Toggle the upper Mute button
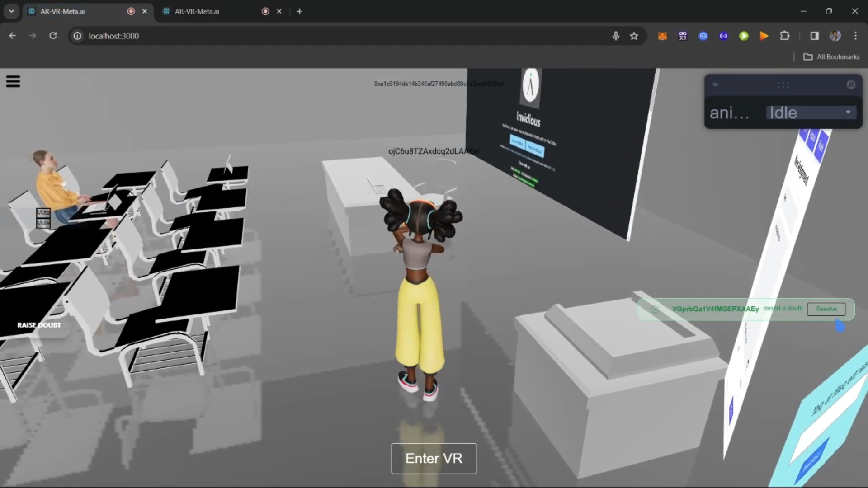Viewport: 868px width, 488px height. (x=43, y=212)
